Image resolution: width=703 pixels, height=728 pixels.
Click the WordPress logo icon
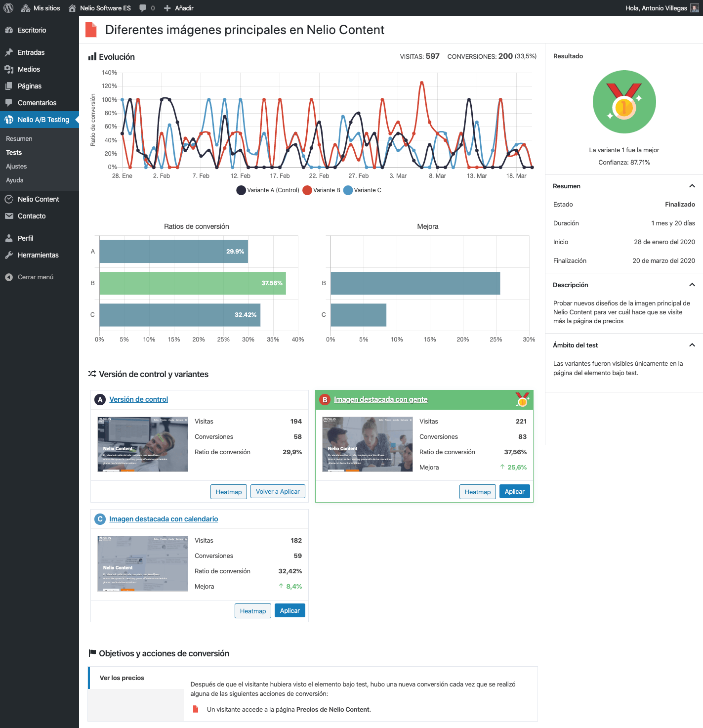(8, 8)
